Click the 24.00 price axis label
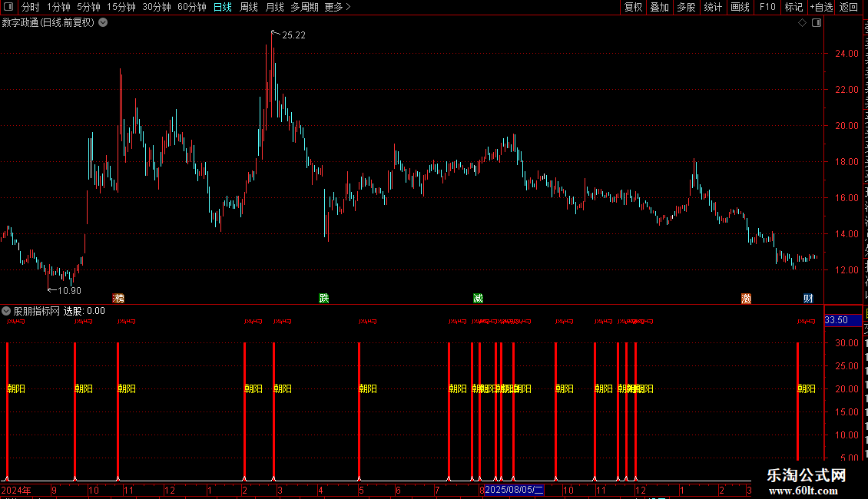This screenshot has width=868, height=499. pos(846,54)
